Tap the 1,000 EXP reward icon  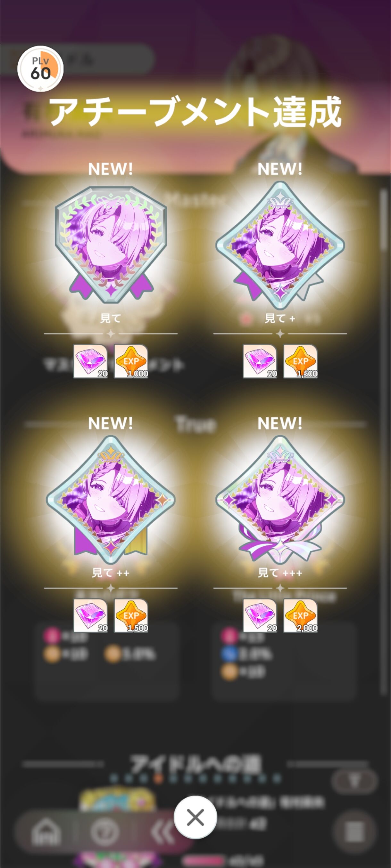(x=131, y=361)
